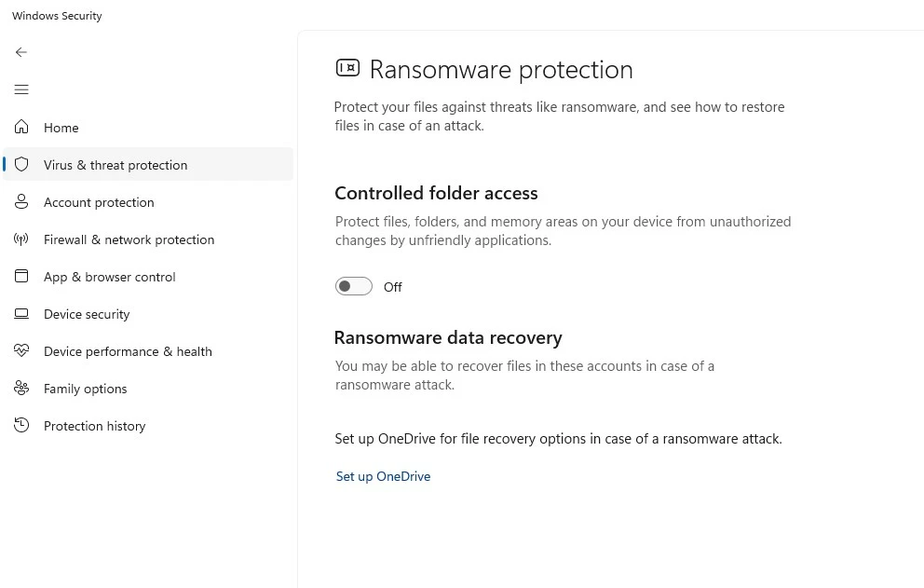Click the Ransomware protection header icon
Image resolution: width=924 pixels, height=588 pixels.
coord(347,68)
